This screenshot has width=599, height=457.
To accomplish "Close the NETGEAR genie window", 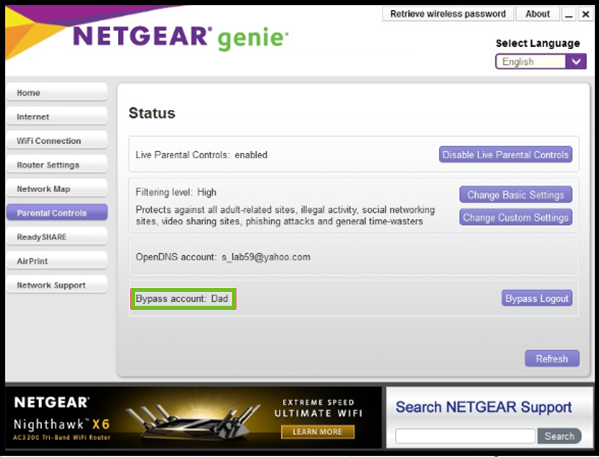I will pyautogui.click(x=585, y=14).
